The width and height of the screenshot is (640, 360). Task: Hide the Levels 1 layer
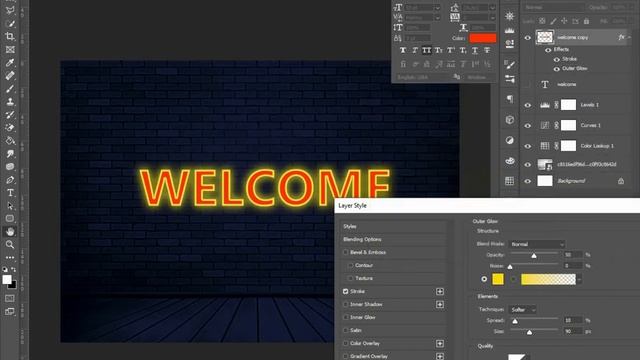click(x=527, y=105)
